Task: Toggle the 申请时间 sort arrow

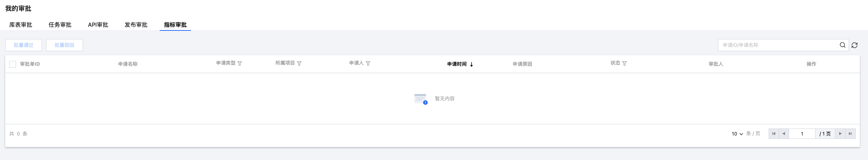Action: point(472,64)
